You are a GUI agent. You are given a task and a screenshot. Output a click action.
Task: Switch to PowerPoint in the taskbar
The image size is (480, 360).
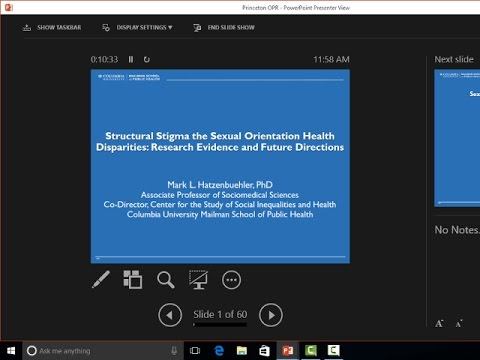tap(288, 351)
